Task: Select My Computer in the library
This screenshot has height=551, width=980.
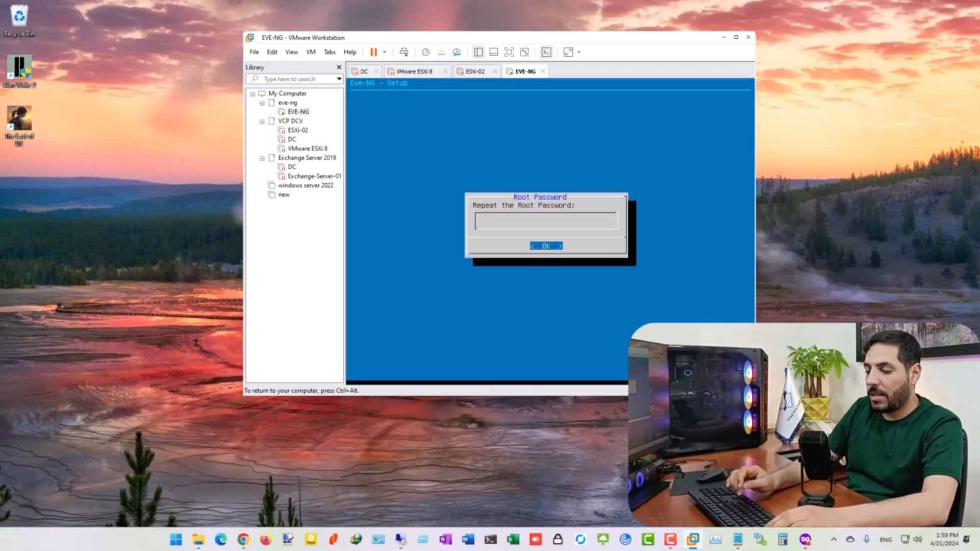Action: coord(287,93)
